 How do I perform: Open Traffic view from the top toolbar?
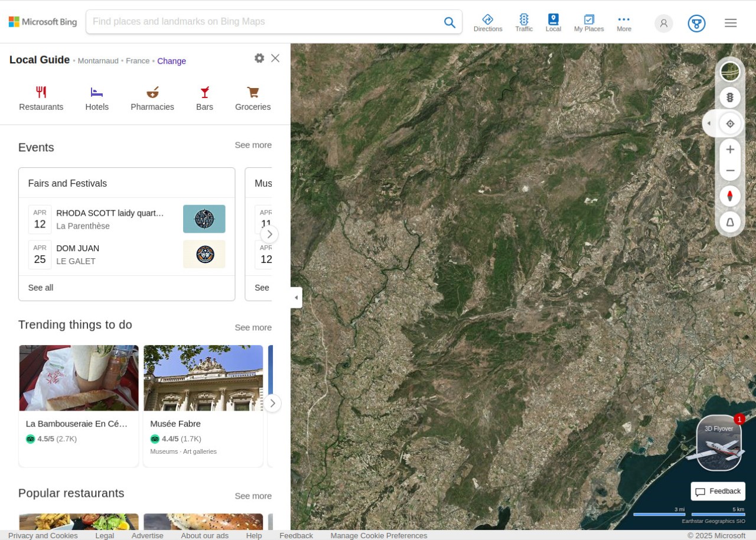(524, 22)
